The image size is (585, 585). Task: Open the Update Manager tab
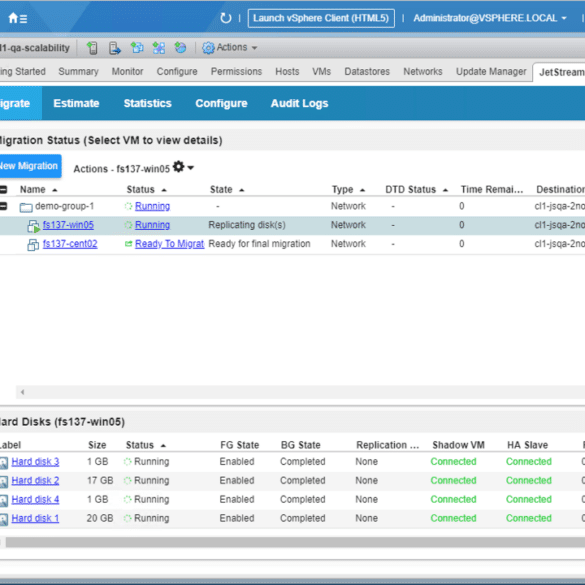pos(491,71)
